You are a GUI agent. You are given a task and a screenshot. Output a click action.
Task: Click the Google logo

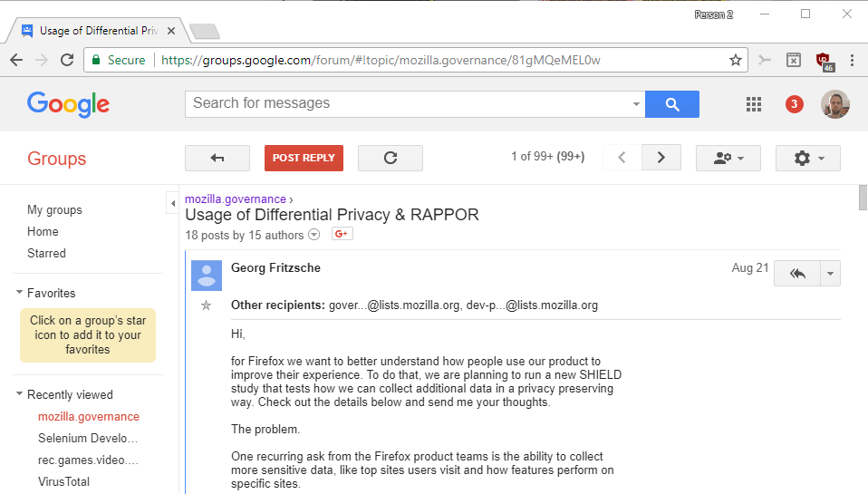[x=68, y=104]
